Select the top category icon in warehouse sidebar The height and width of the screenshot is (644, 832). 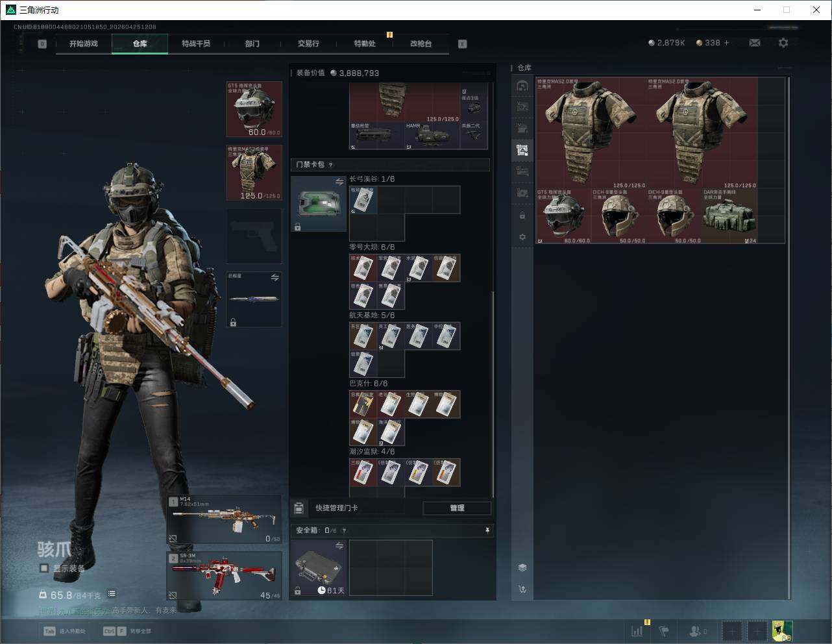pos(522,86)
